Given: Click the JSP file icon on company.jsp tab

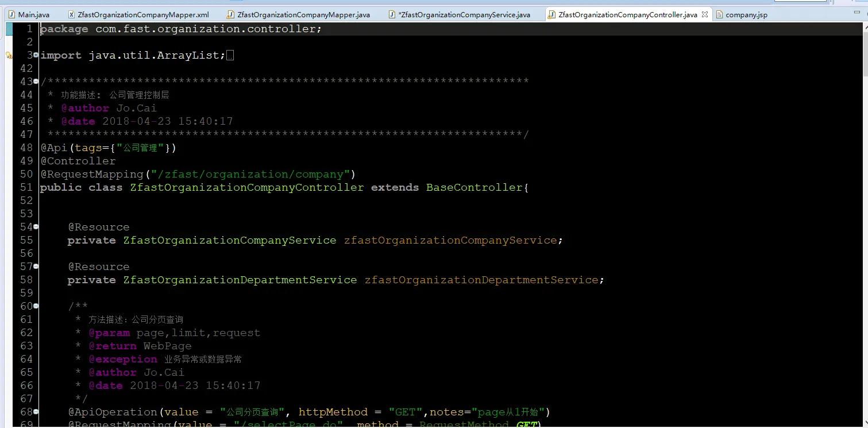Looking at the screenshot, I should click(x=719, y=15).
